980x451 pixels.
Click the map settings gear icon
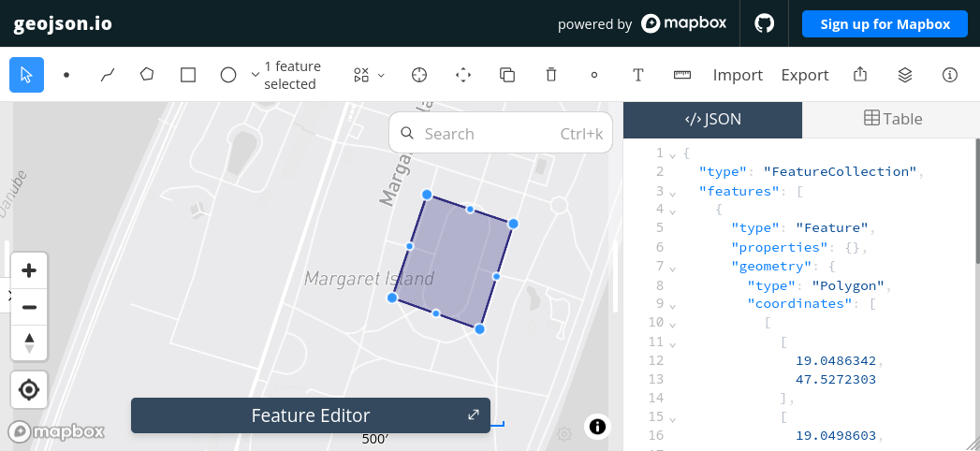[x=564, y=433]
